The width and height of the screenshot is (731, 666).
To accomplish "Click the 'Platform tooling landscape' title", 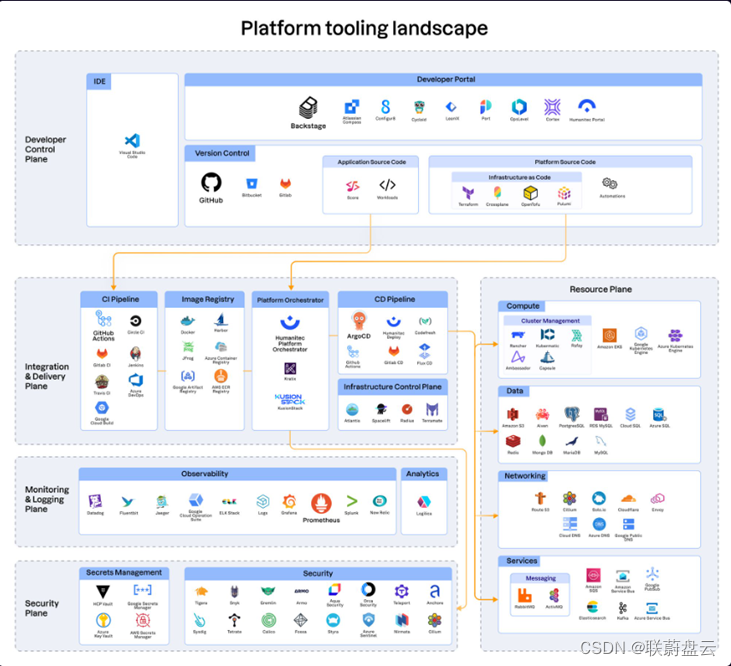I will point(364,28).
